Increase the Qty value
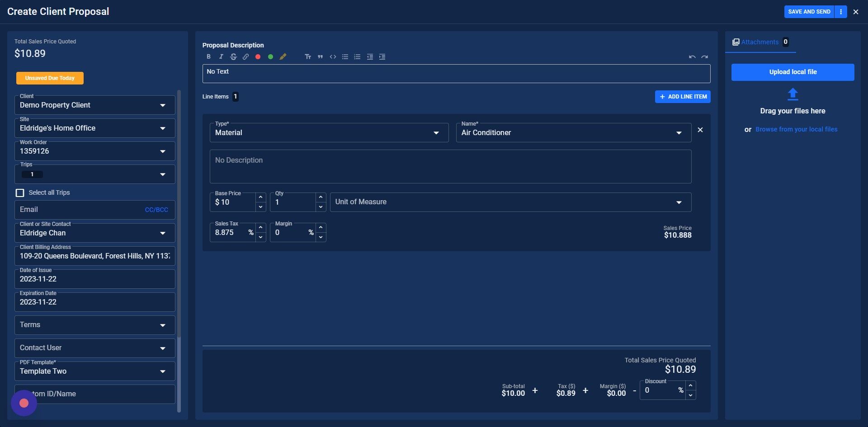The width and height of the screenshot is (868, 427). [321, 197]
